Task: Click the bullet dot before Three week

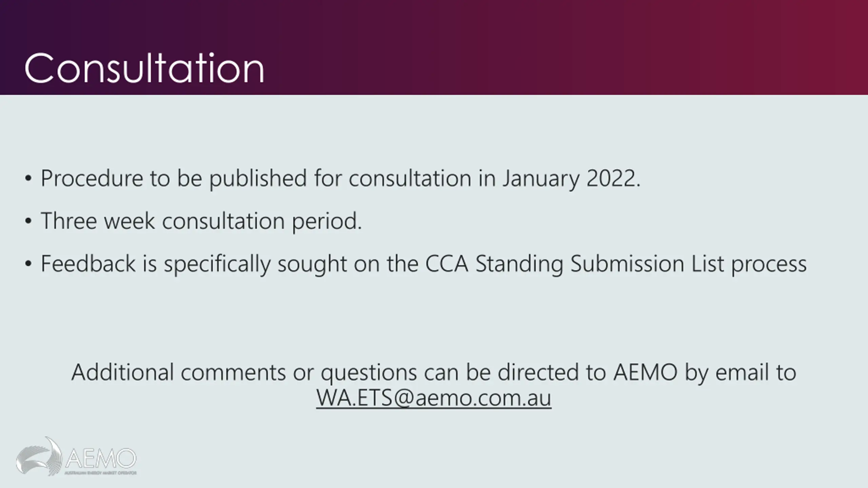Action: [28, 221]
